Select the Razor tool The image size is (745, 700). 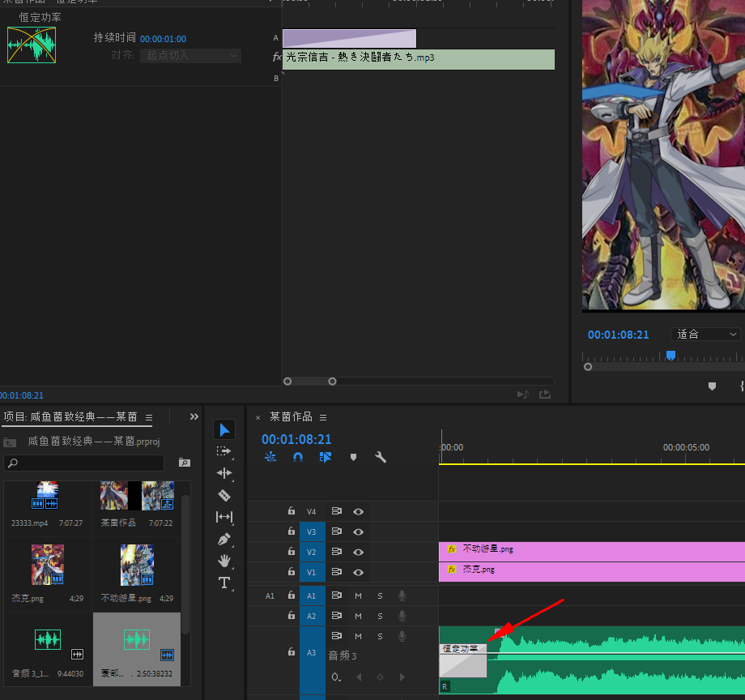pos(223,495)
